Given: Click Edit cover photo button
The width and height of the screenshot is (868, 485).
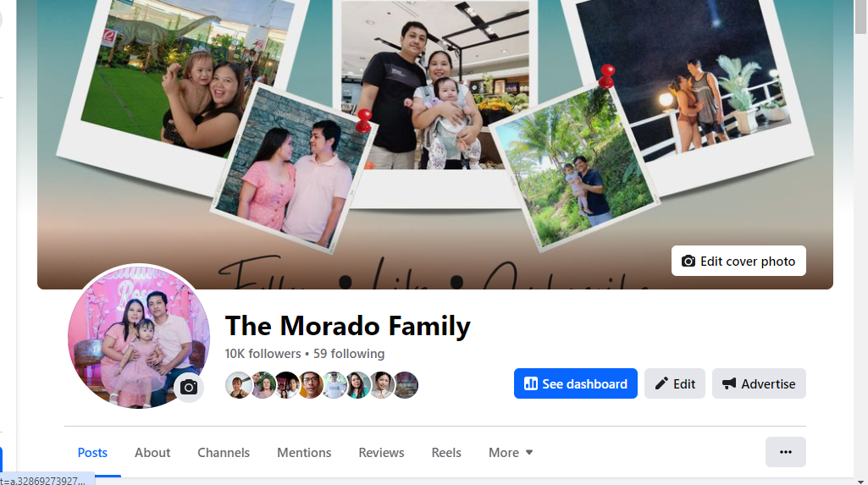Looking at the screenshot, I should 738,261.
